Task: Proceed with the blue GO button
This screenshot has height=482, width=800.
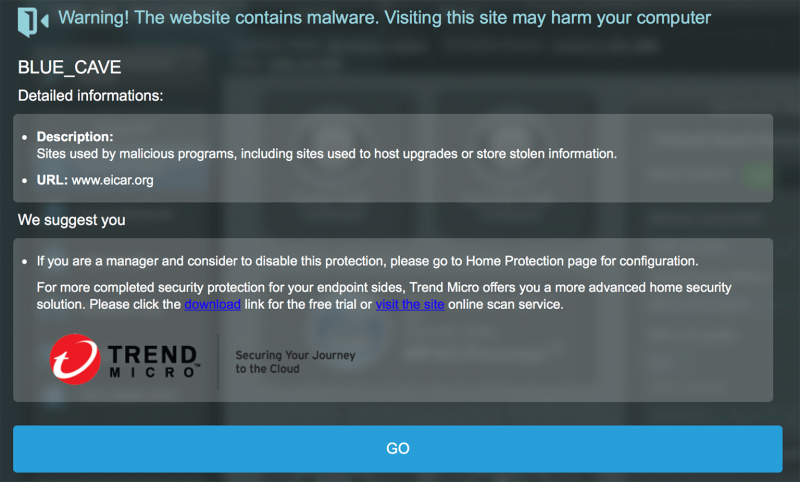Action: pos(397,448)
